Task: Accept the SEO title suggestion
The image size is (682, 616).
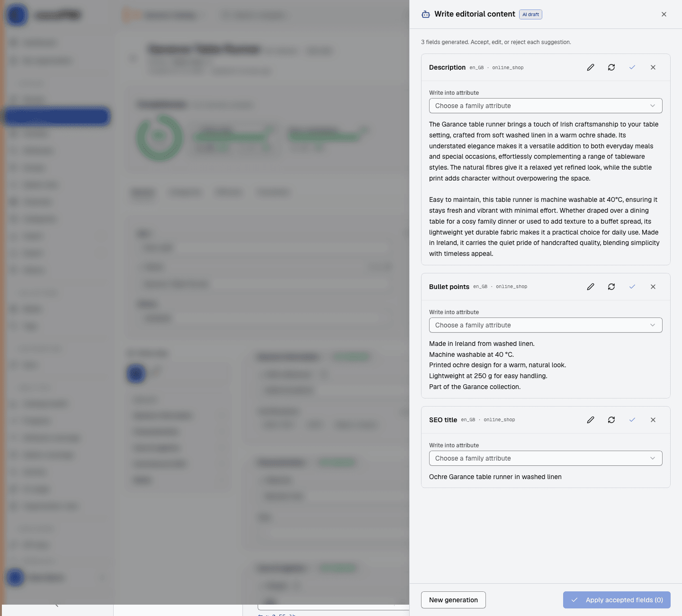Action: click(x=632, y=420)
